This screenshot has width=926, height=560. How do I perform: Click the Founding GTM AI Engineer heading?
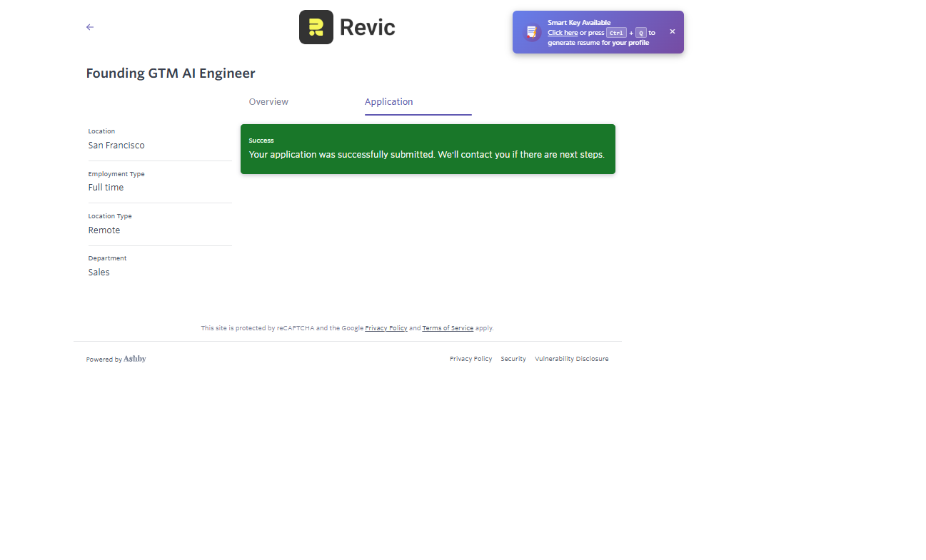[x=171, y=73]
